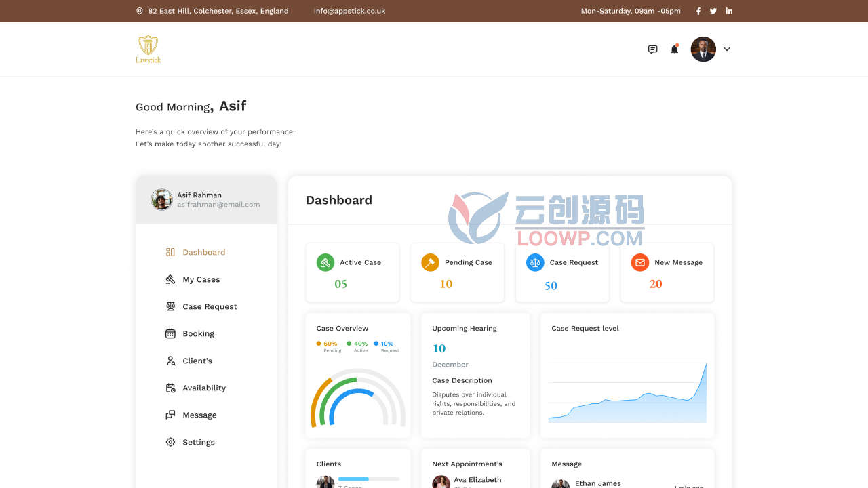Click the Active Case count 05
This screenshot has width=868, height=488.
click(x=340, y=284)
